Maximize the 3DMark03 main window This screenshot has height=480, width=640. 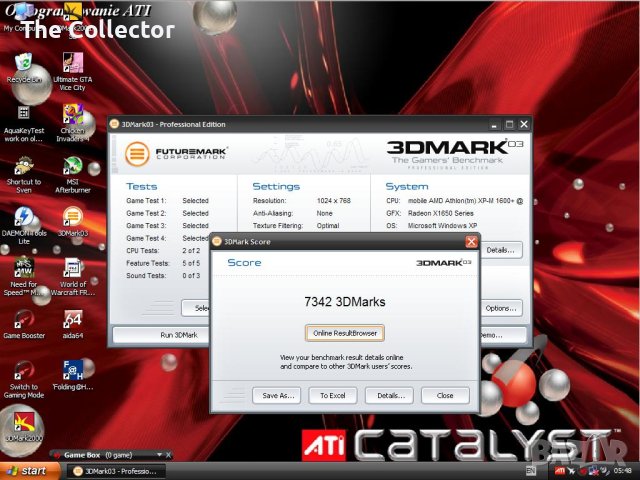pyautogui.click(x=509, y=124)
